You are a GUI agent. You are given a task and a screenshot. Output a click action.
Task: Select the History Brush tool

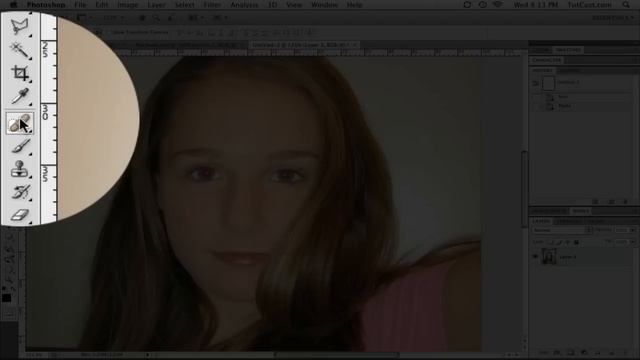coord(20,192)
